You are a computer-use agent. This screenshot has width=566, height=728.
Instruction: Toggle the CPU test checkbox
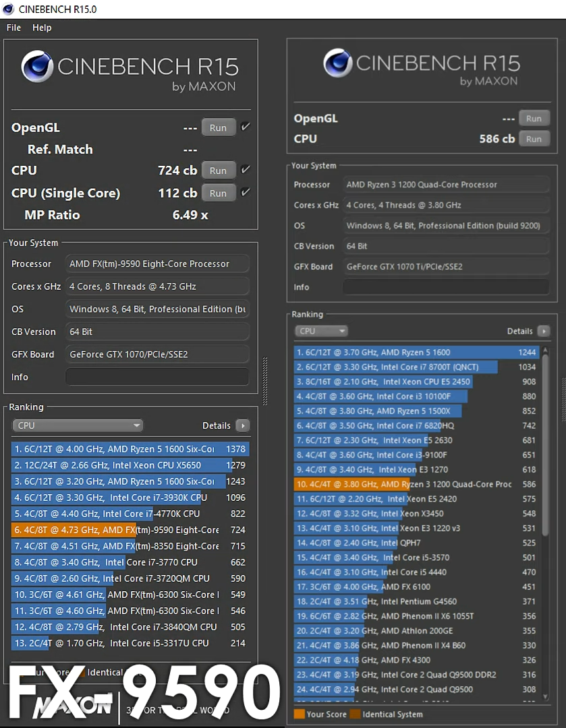(246, 169)
